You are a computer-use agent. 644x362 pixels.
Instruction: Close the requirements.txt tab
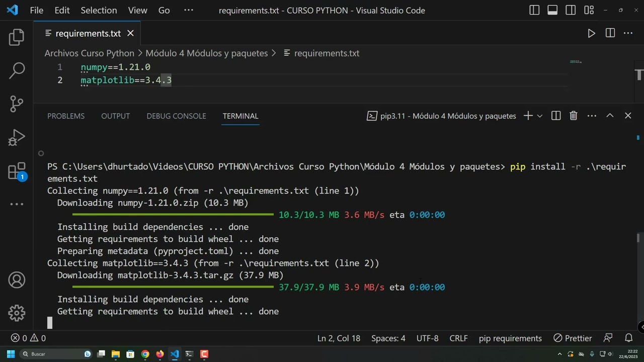pos(130,33)
